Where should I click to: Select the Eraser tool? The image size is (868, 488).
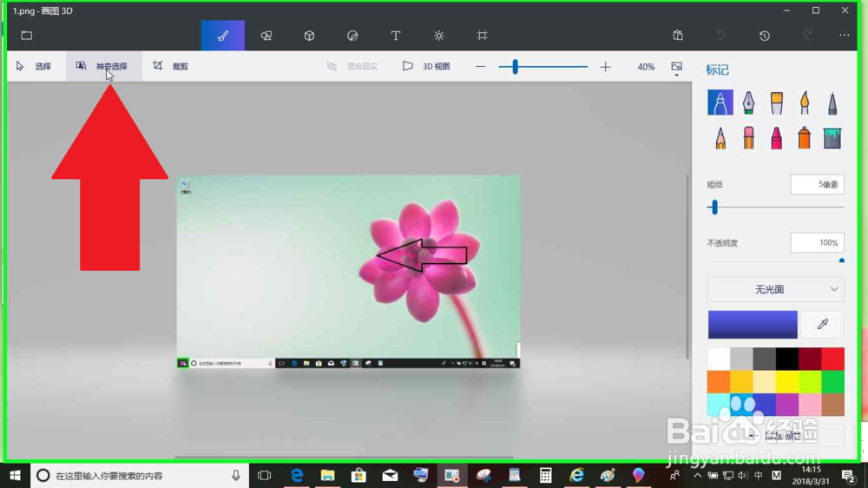pos(748,138)
